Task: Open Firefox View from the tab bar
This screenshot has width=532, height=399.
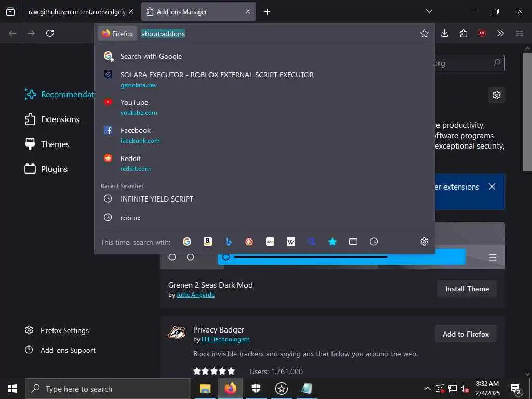Action: tap(10, 11)
